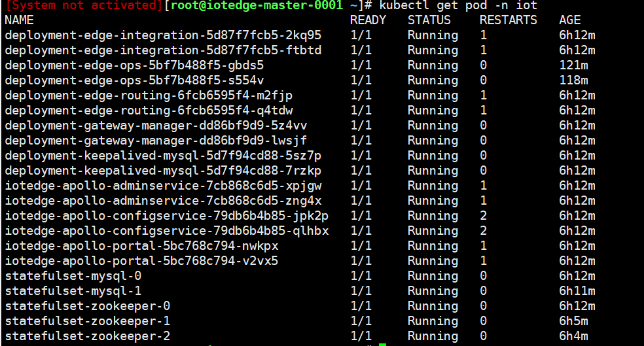This screenshot has height=346, width=644.
Task: Select pod deployment-gateway-manager-dd86bf9d9-lwsjf
Action: click(156, 141)
